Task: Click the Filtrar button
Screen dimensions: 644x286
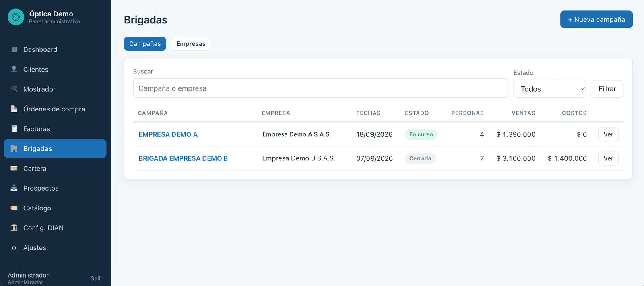Action: click(607, 89)
